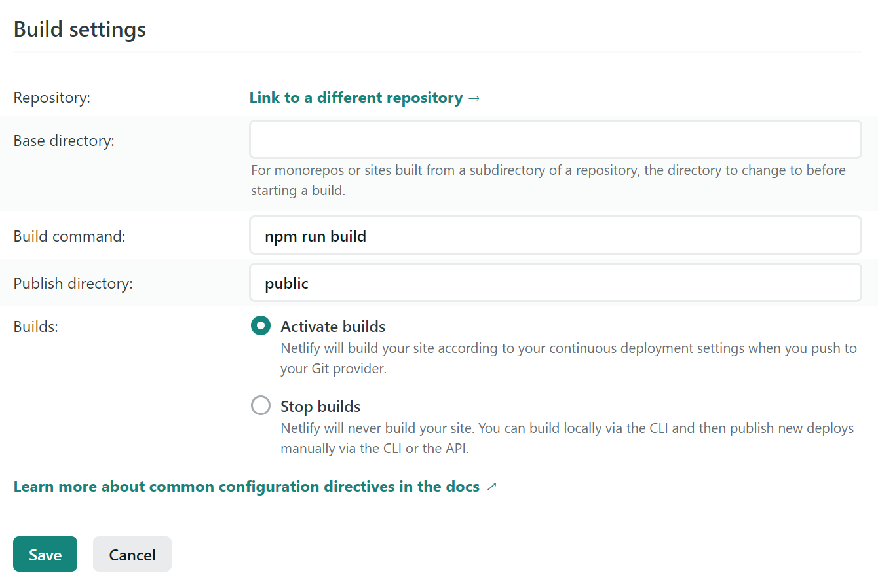Screen dimensions: 878x588
Task: Cancel the build settings changes
Action: (x=132, y=554)
